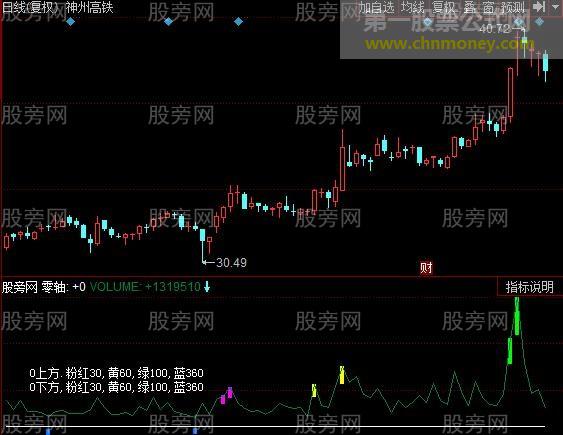Click the 股旁网 零轴: +0 indicator label

point(44,287)
